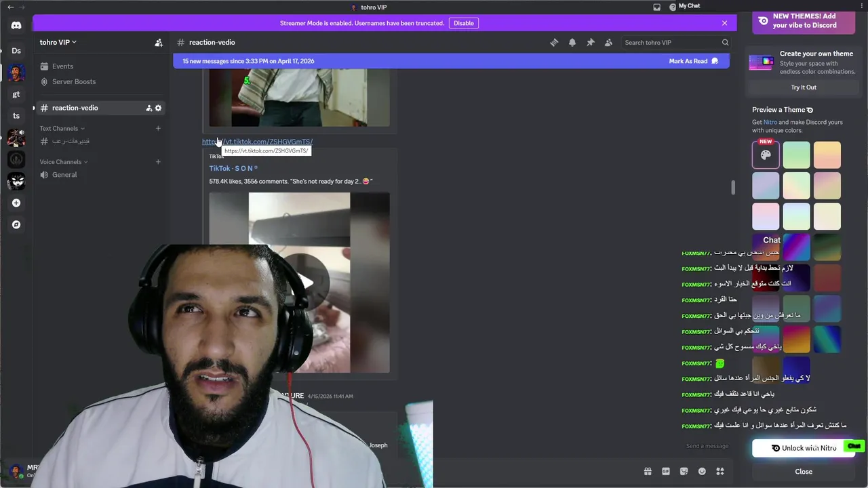Screen dimensions: 868x488
Task: Open the Discover servers compass icon
Action: (x=16, y=224)
